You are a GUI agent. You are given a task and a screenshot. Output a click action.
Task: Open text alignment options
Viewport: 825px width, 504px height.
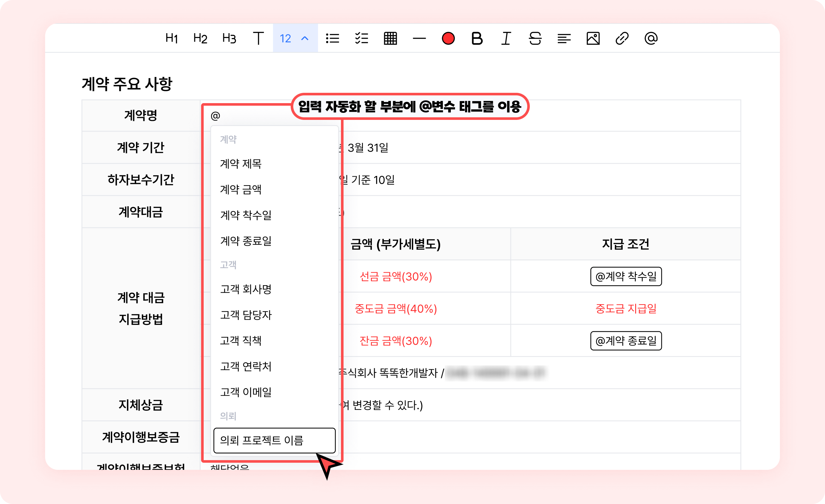pos(564,38)
